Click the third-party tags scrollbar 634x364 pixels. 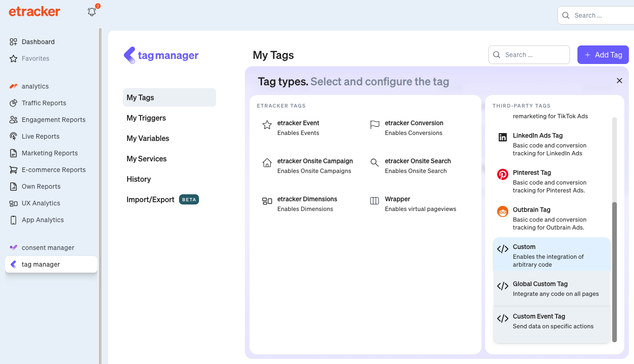point(615,272)
